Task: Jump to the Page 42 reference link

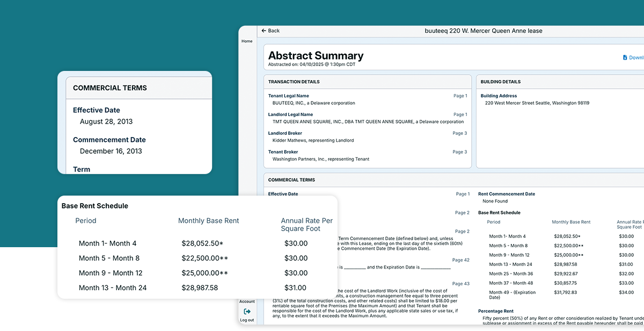Action: [x=460, y=260]
